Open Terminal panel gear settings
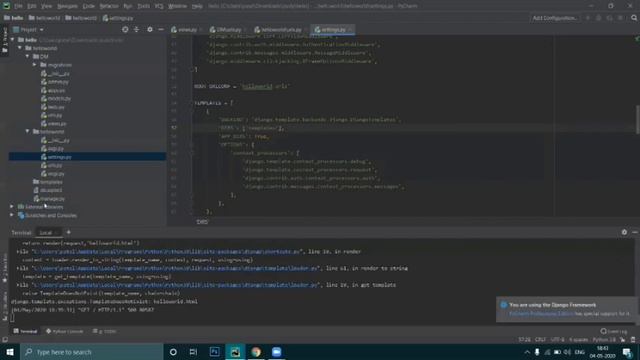Viewport: 640px width, 360px height. [624, 232]
